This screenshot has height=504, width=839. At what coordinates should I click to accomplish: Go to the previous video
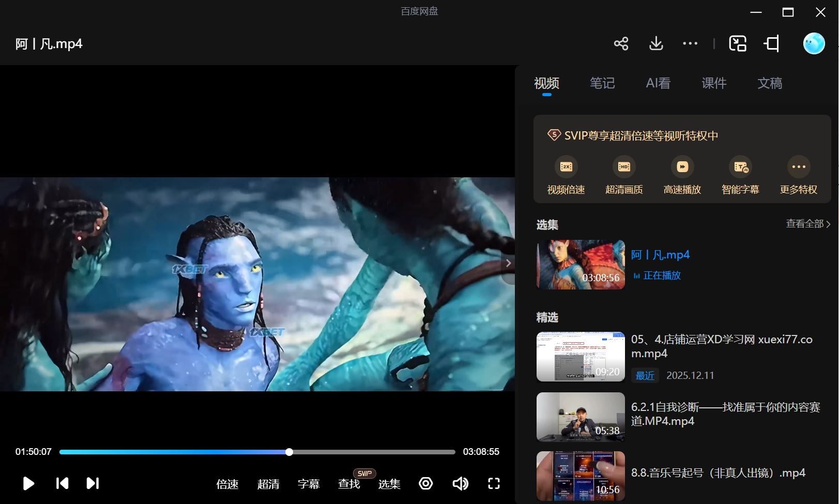tap(62, 483)
